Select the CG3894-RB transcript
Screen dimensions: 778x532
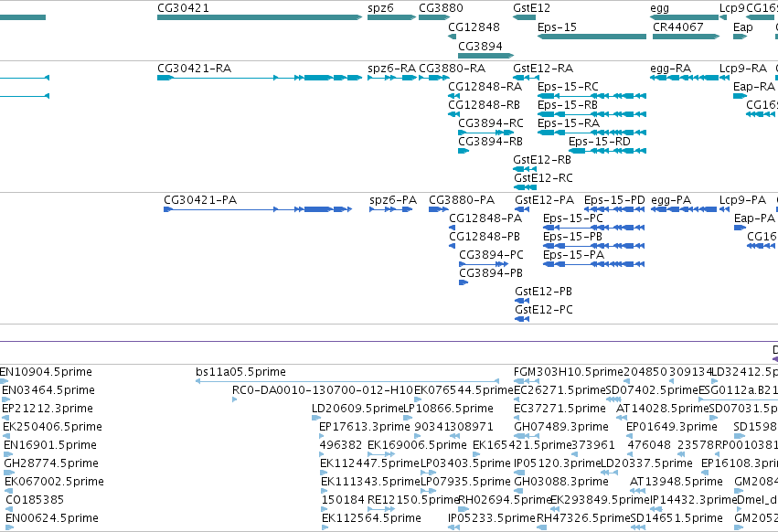coord(464,151)
